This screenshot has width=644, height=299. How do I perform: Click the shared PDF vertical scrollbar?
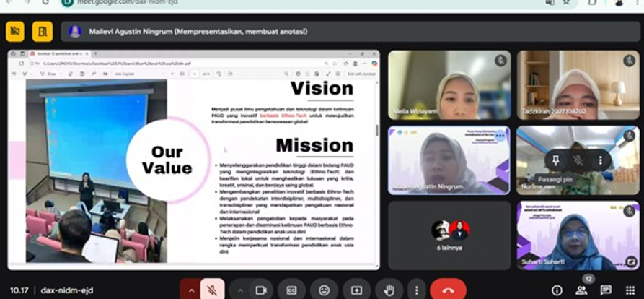[376, 131]
